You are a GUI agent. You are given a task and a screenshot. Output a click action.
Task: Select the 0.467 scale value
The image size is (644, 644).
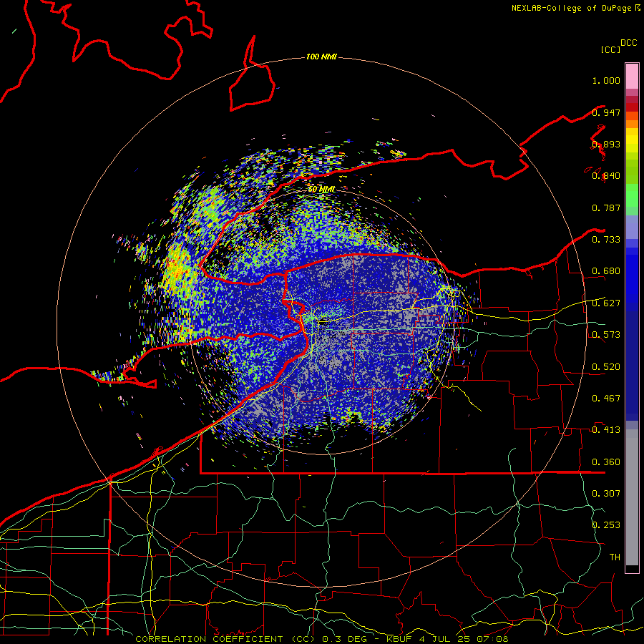606,399
